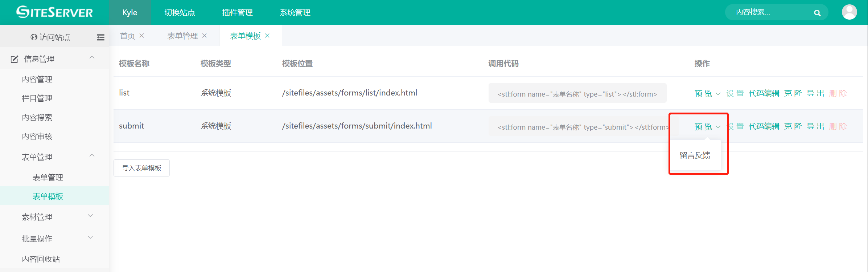Open 预览 dropdown for list template

click(x=707, y=94)
